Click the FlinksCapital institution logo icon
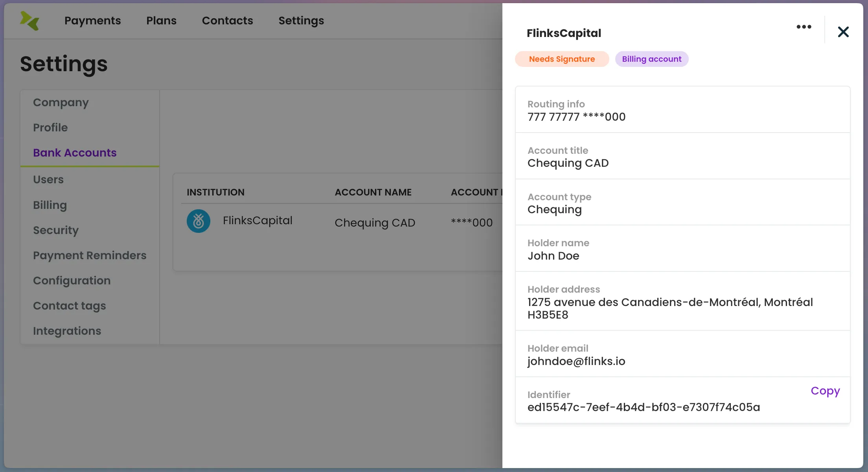This screenshot has width=868, height=472. tap(199, 221)
